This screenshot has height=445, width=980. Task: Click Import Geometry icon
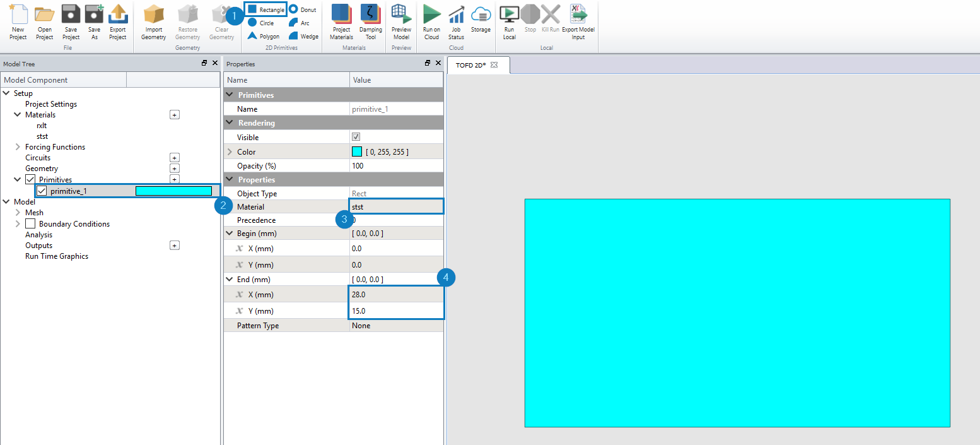click(153, 14)
